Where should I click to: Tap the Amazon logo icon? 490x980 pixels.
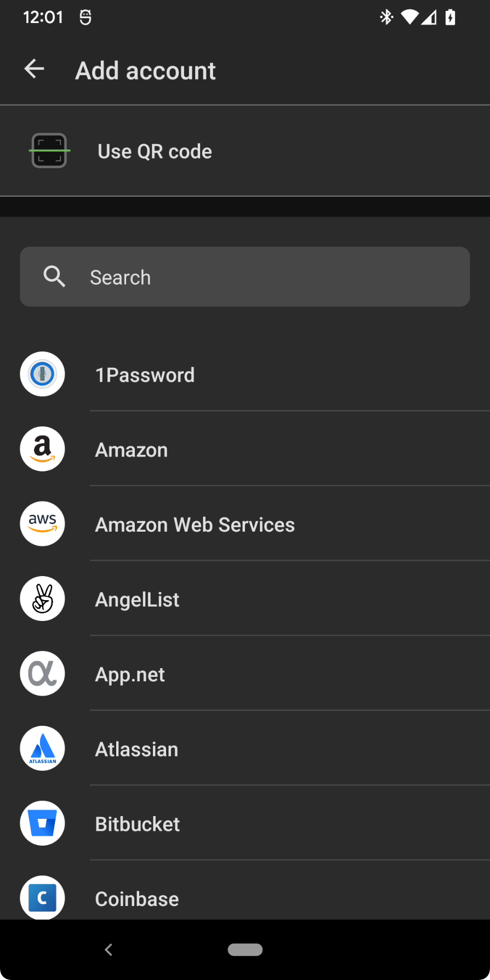tap(43, 449)
